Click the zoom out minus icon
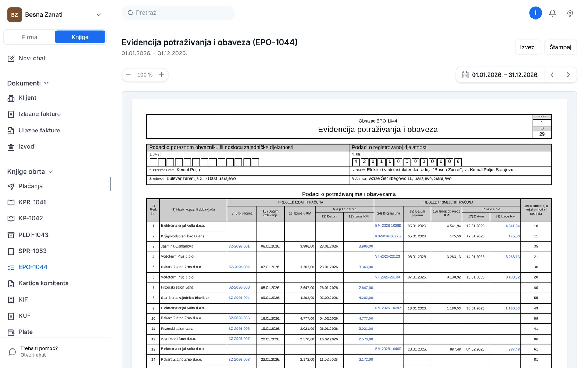 [x=128, y=75]
